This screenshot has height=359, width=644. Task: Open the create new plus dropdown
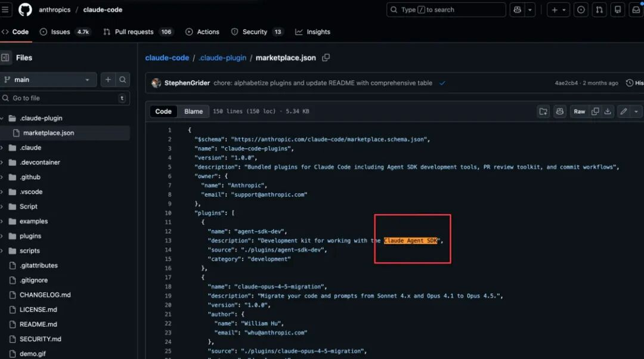click(558, 10)
